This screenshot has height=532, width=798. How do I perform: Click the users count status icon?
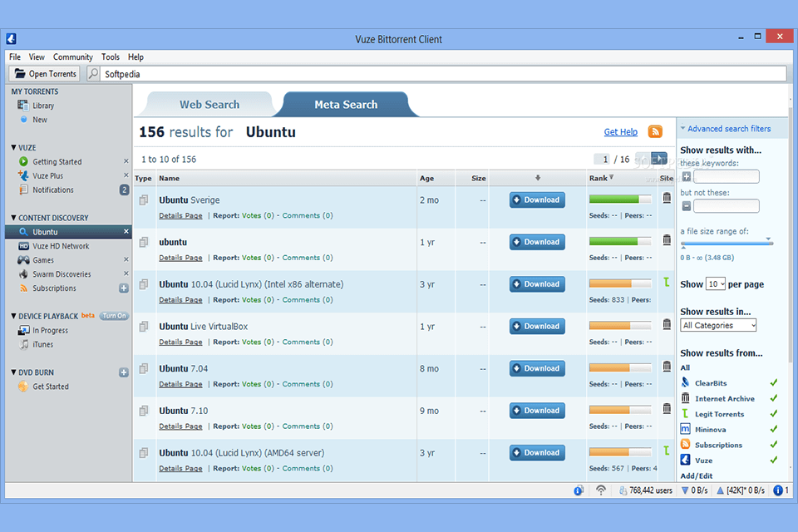pyautogui.click(x=623, y=490)
